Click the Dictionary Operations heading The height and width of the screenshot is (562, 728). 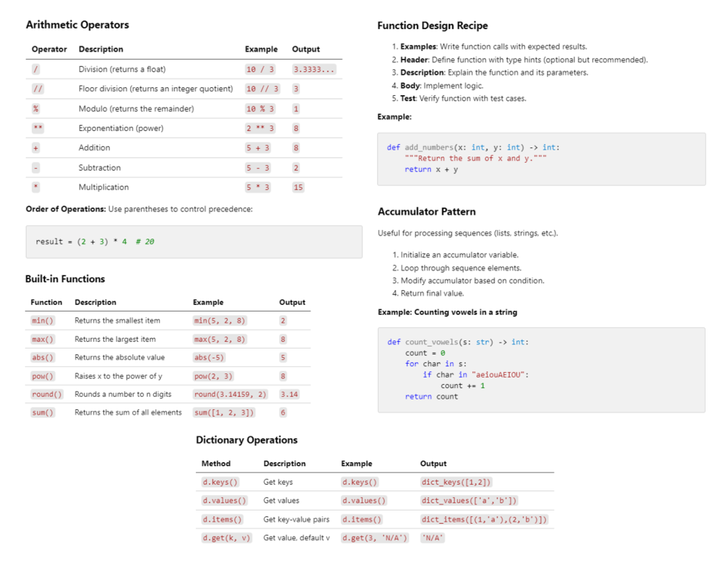click(247, 440)
